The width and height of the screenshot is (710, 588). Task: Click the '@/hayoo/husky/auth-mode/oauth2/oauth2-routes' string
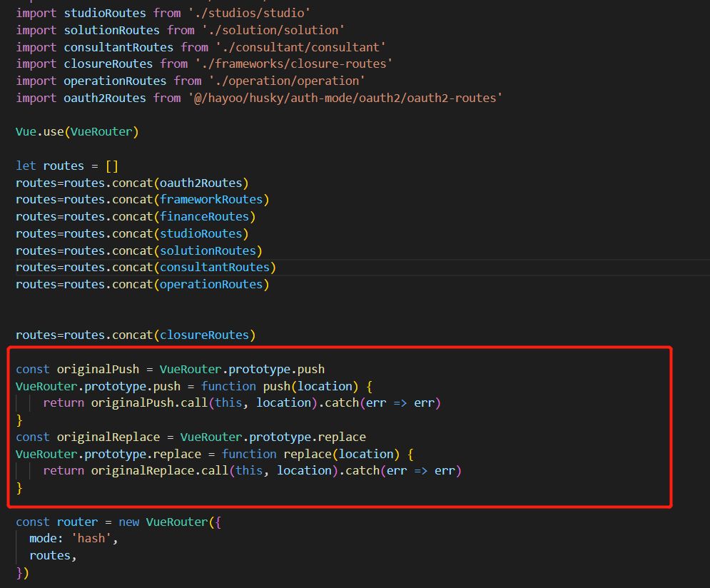coord(345,98)
